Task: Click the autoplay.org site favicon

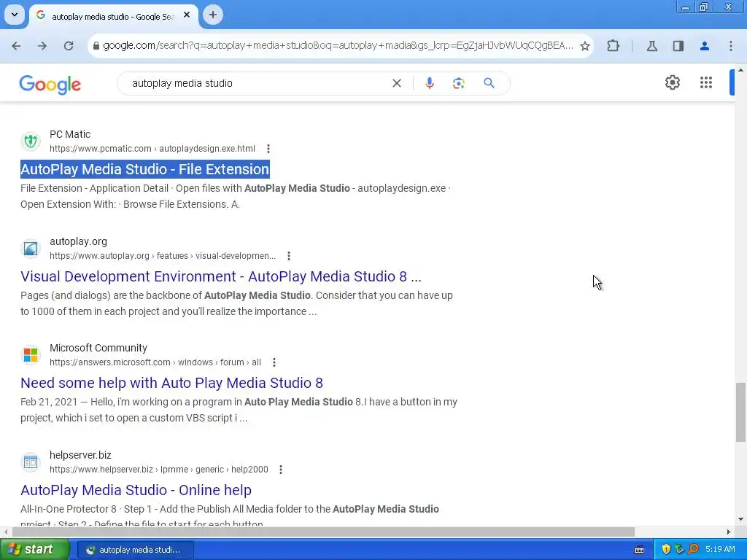Action: [x=31, y=248]
